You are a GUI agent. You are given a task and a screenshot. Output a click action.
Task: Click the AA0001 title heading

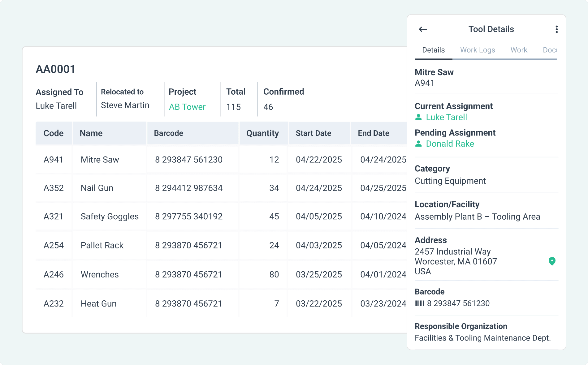[55, 69]
